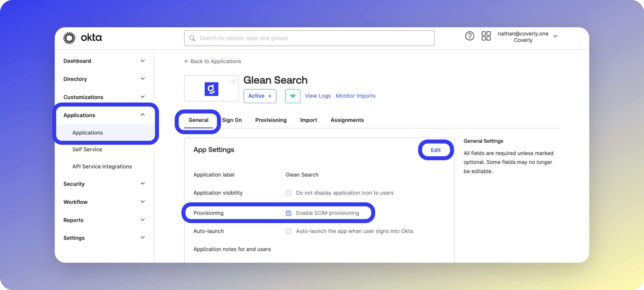Viewport: 644px width, 290px height.
Task: Switch to the Assignments tab
Action: click(347, 120)
